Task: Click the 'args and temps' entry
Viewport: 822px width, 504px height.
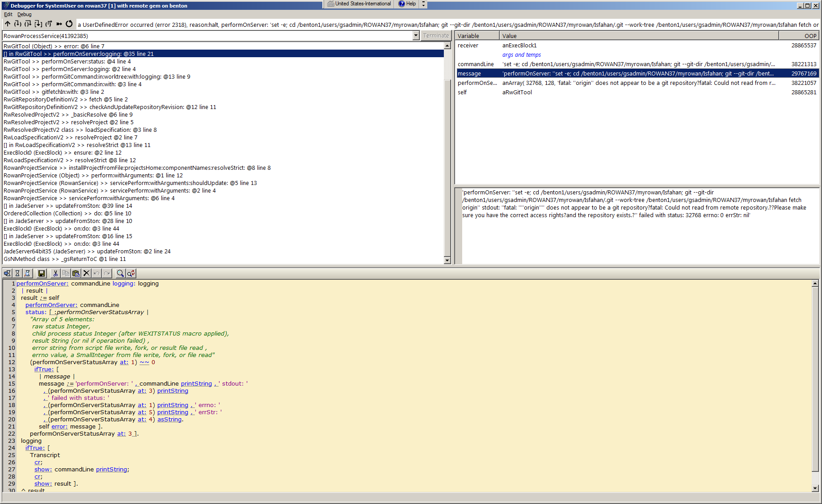Action: 521,55
